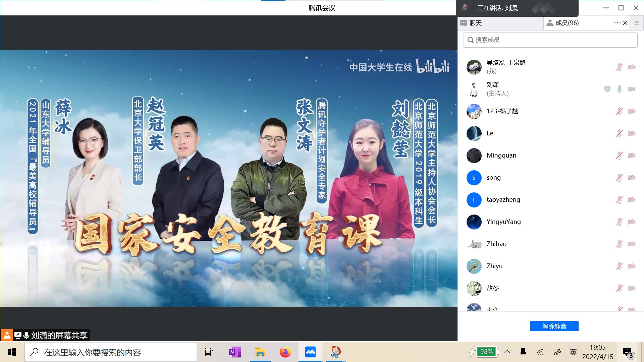Close the members side panel
644x362 pixels.
coord(625,23)
